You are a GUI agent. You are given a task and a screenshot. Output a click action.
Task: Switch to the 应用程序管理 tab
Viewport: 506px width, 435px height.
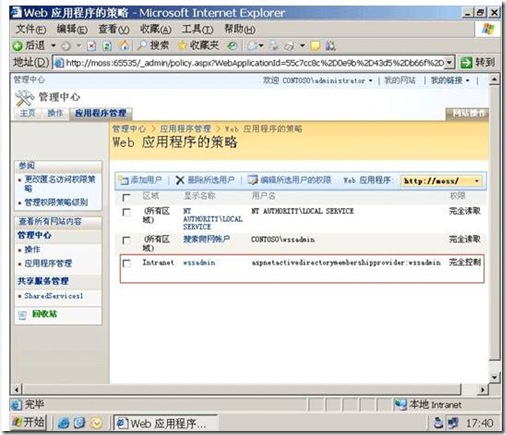coord(100,113)
